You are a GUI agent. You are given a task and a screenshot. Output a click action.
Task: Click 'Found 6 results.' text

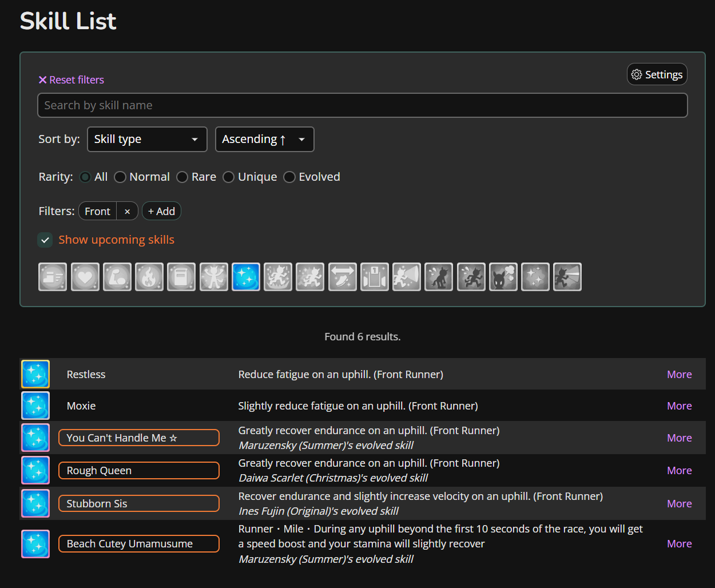point(363,336)
